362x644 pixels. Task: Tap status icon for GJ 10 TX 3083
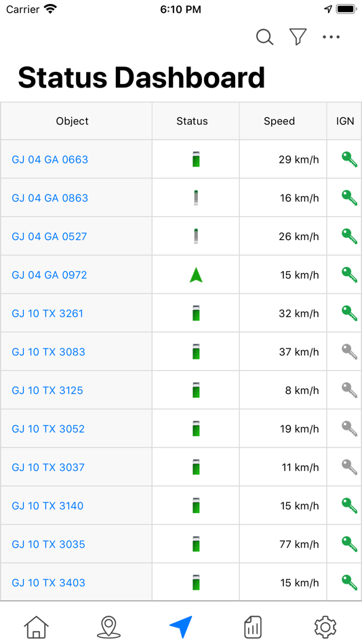[196, 352]
